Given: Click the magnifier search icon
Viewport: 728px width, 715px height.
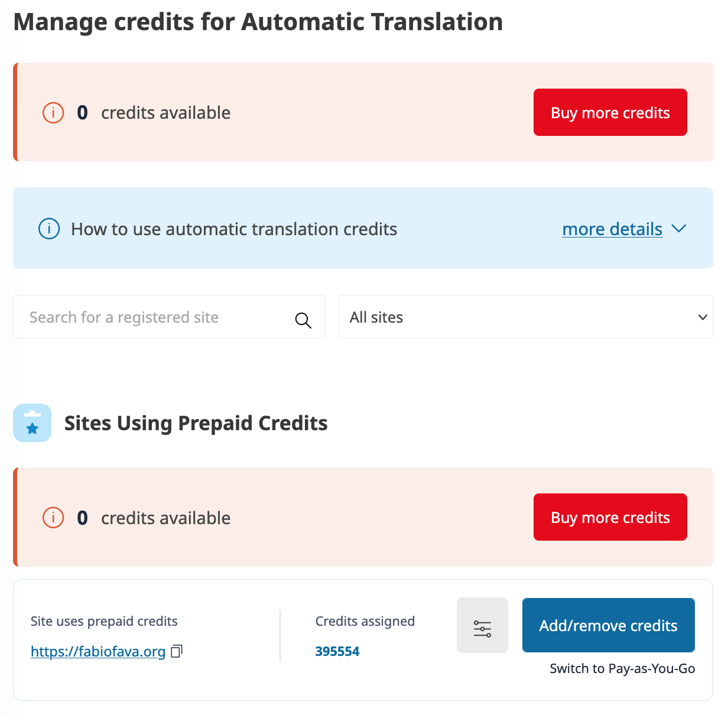Looking at the screenshot, I should (x=303, y=320).
